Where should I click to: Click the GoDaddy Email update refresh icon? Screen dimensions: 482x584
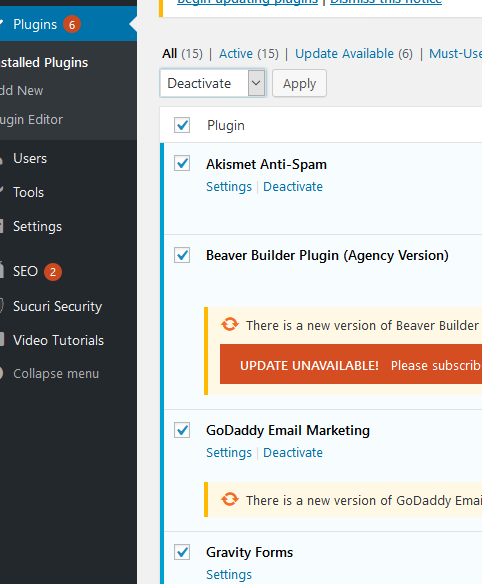point(229,499)
